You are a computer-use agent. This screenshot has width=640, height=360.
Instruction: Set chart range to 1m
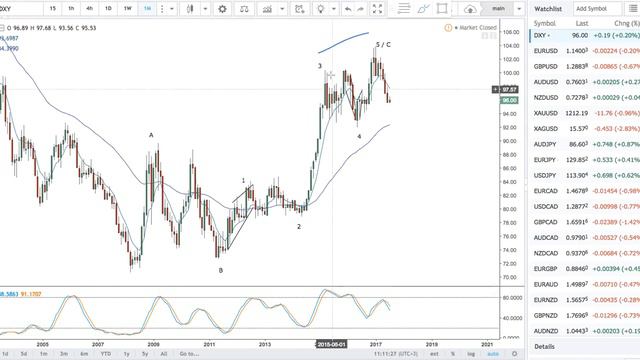(x=43, y=354)
